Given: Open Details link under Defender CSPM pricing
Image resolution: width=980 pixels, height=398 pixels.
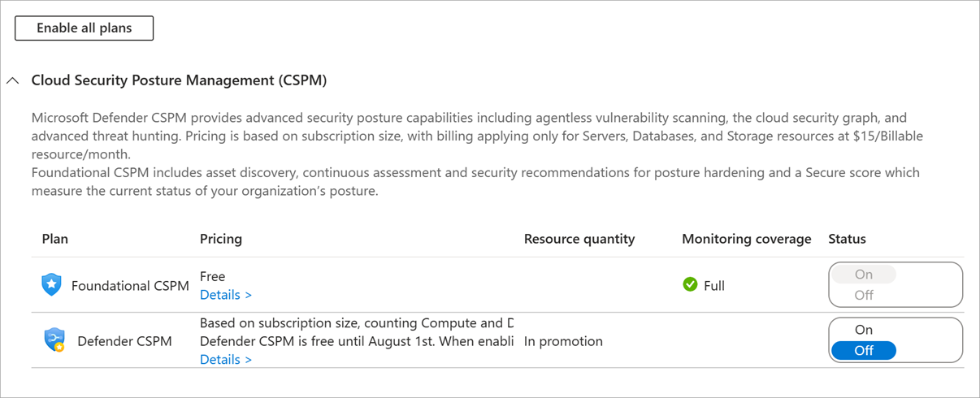Looking at the screenshot, I should click(226, 359).
